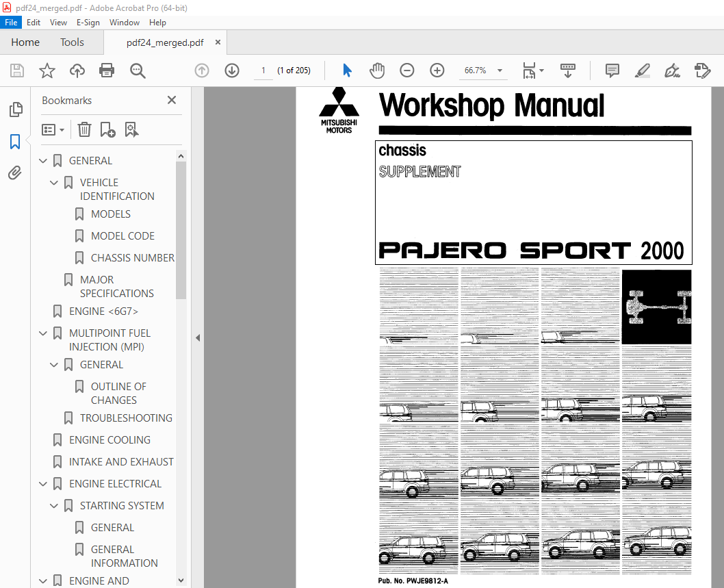Open the Window menu
The image size is (724, 588).
click(125, 22)
